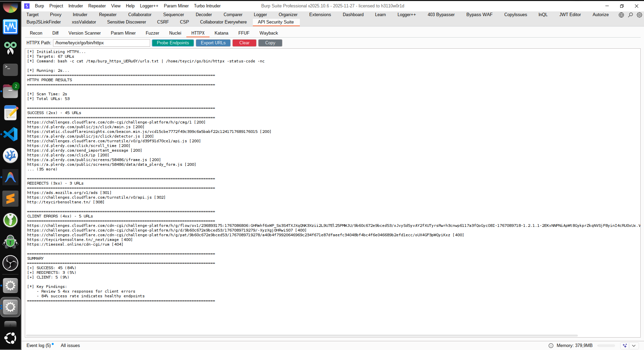Open the Terminal dock icon
644x350 pixels.
(10, 69)
